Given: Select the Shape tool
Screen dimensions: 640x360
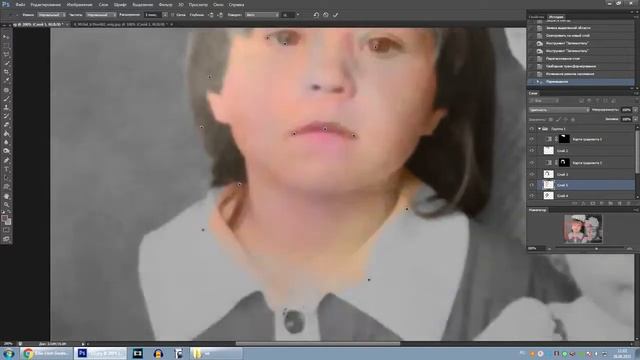Looking at the screenshot, I should coord(6,187).
